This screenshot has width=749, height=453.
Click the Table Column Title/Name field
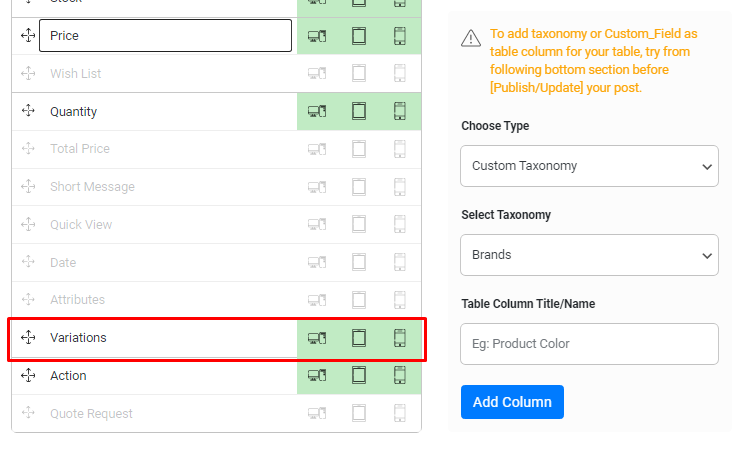(589, 344)
